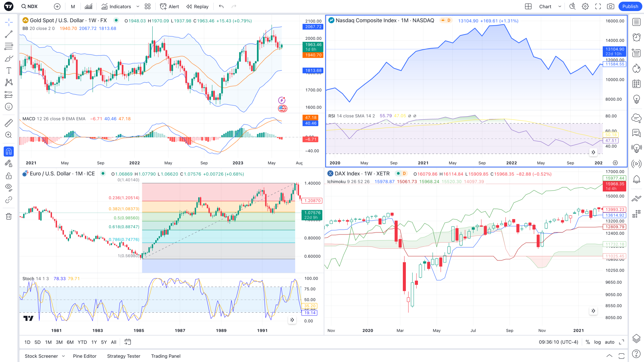Toggle log scale at bottom right
The width and height of the screenshot is (644, 362).
point(597,342)
